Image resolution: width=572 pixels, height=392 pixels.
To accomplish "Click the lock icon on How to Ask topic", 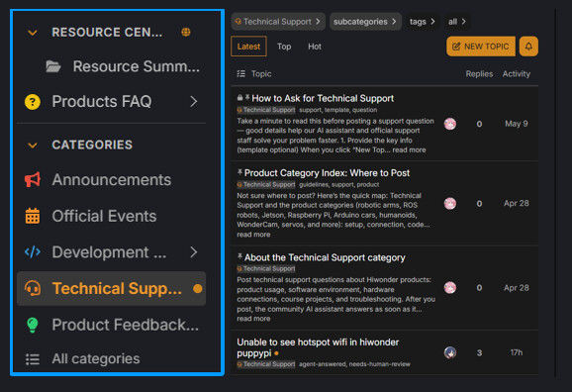I will click(x=239, y=97).
